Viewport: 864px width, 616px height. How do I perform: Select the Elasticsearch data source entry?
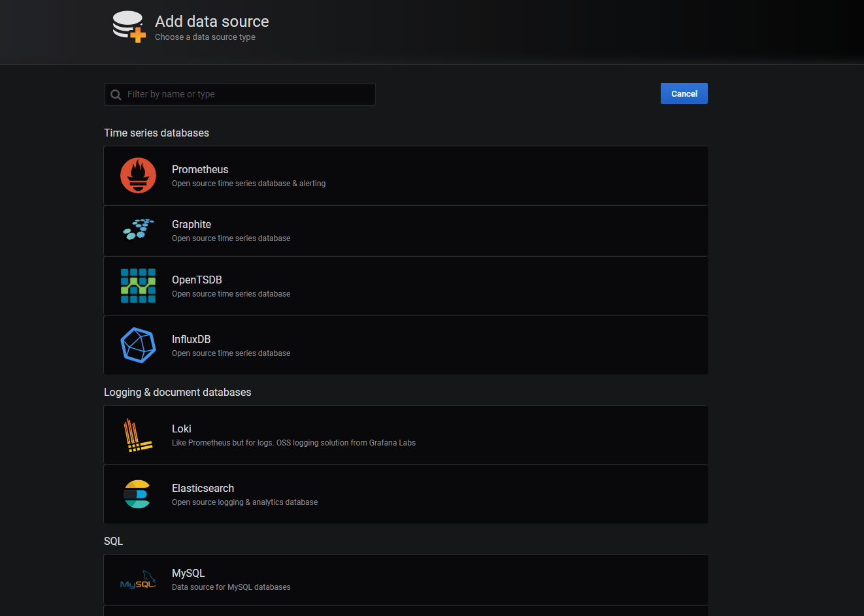(x=405, y=494)
